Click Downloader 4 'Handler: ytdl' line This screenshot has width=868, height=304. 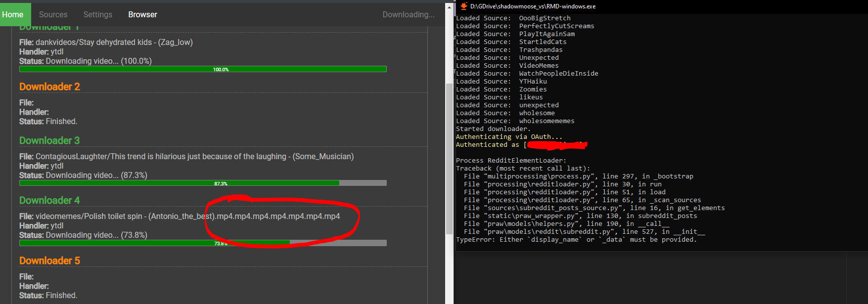click(42, 226)
